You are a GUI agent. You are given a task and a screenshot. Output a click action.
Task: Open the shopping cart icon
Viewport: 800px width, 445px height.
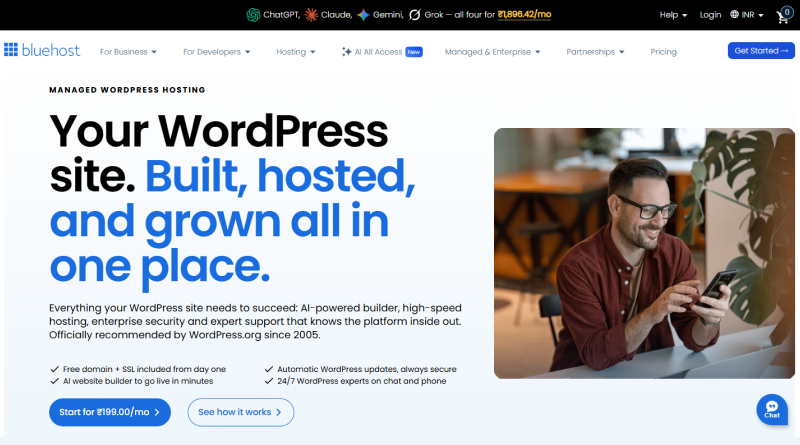pos(784,16)
